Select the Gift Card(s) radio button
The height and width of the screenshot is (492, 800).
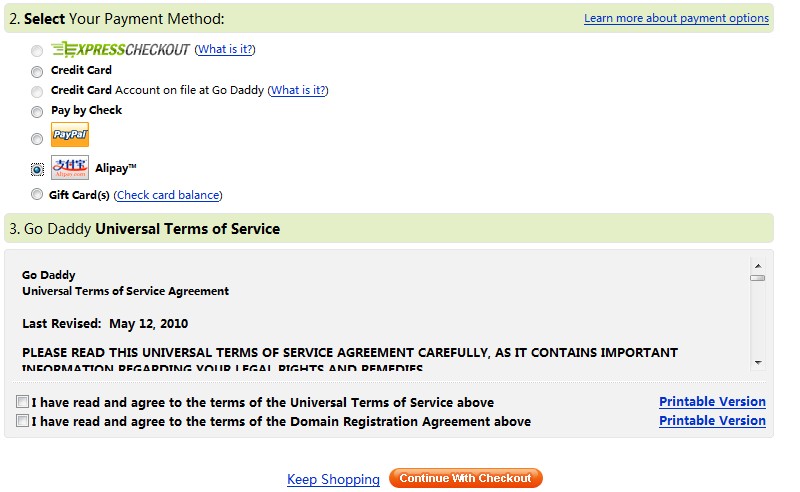pyautogui.click(x=37, y=194)
